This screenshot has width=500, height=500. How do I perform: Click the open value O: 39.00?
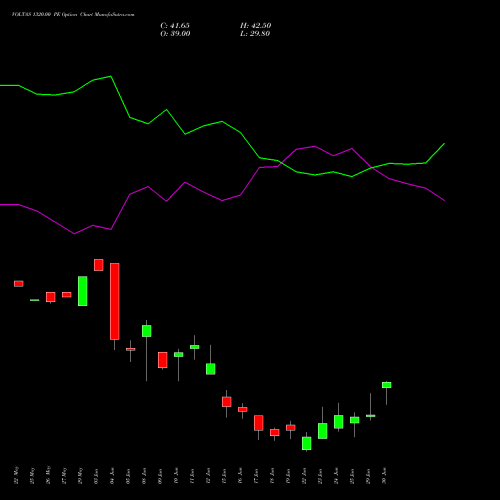pos(175,34)
